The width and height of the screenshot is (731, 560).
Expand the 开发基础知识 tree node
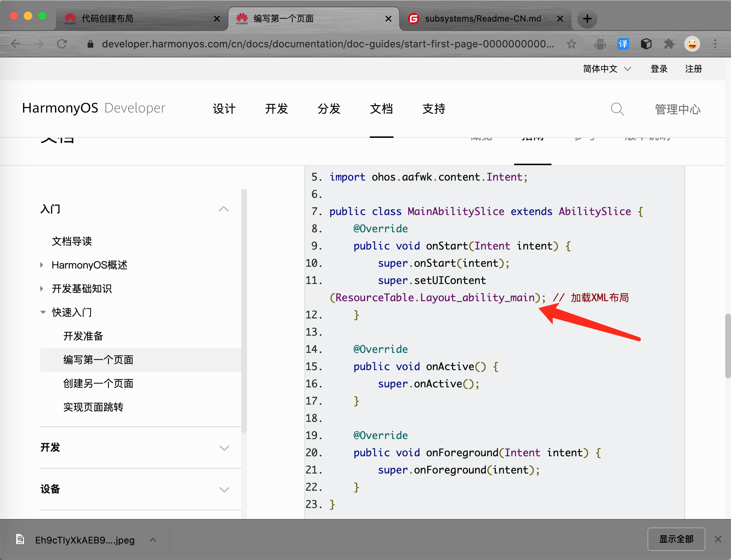point(42,289)
